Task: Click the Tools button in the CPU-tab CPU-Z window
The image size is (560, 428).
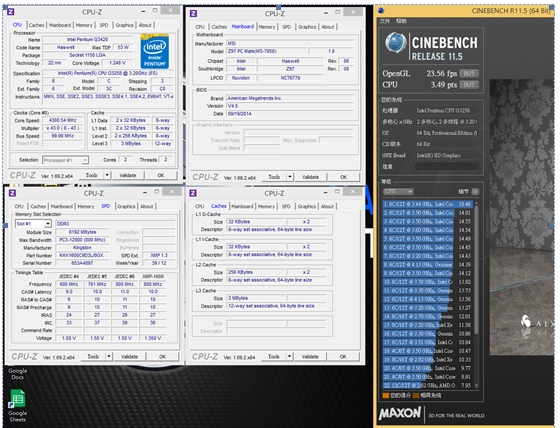Action: point(91,175)
